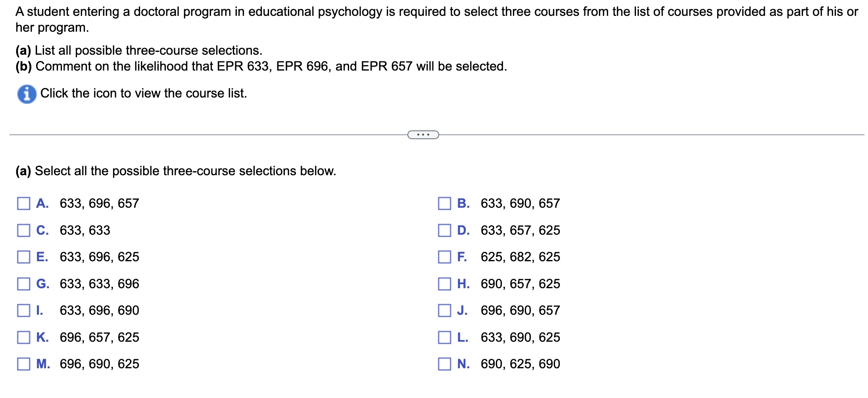Select option E: 633, 696, 625

coord(24,257)
